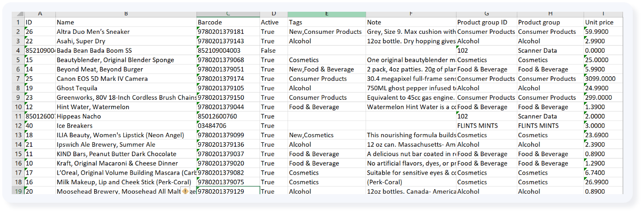Viewport: 644px width, 214px height.
Task: Click barcode cell '9780201379174'
Action: (x=228, y=79)
